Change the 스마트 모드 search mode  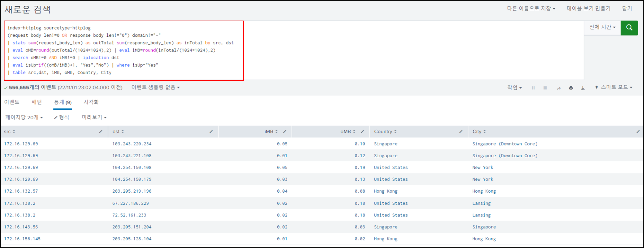pyautogui.click(x=614, y=87)
